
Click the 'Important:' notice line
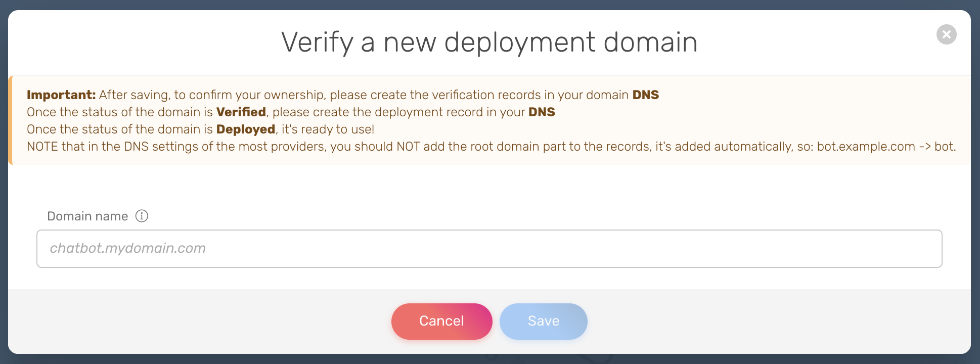pyautogui.click(x=343, y=95)
